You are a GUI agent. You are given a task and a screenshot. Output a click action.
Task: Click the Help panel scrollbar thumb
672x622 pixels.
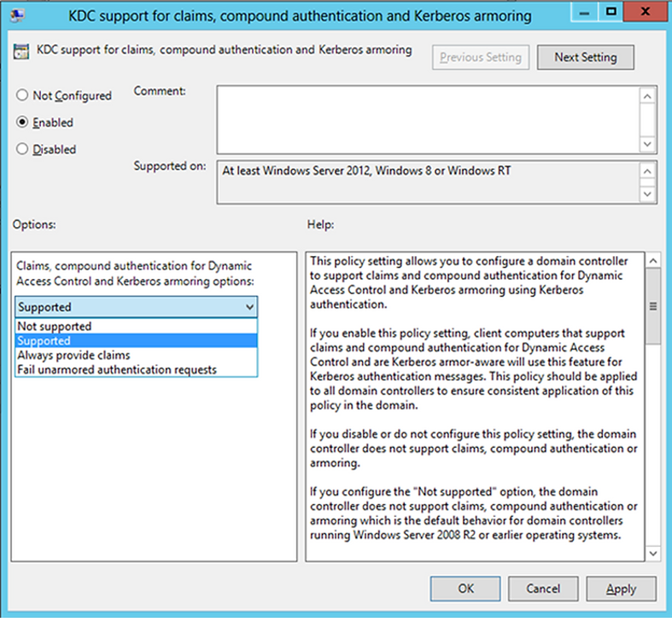click(653, 305)
